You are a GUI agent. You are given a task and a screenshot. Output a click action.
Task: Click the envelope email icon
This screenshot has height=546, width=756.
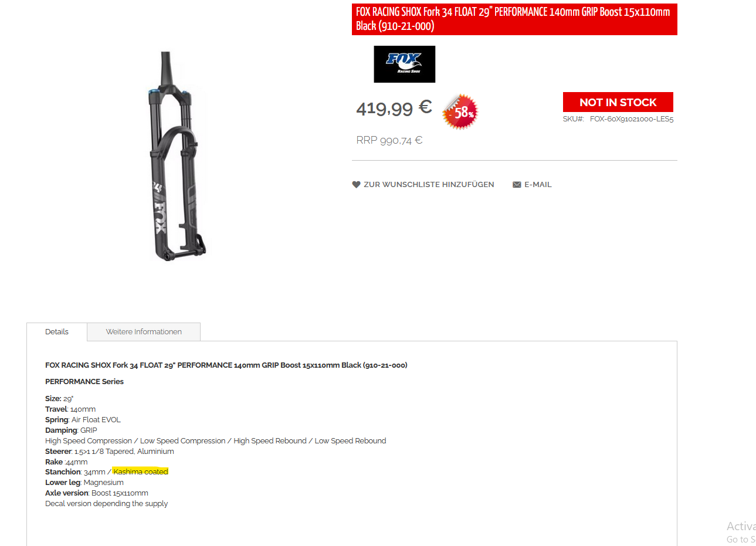pyautogui.click(x=517, y=185)
